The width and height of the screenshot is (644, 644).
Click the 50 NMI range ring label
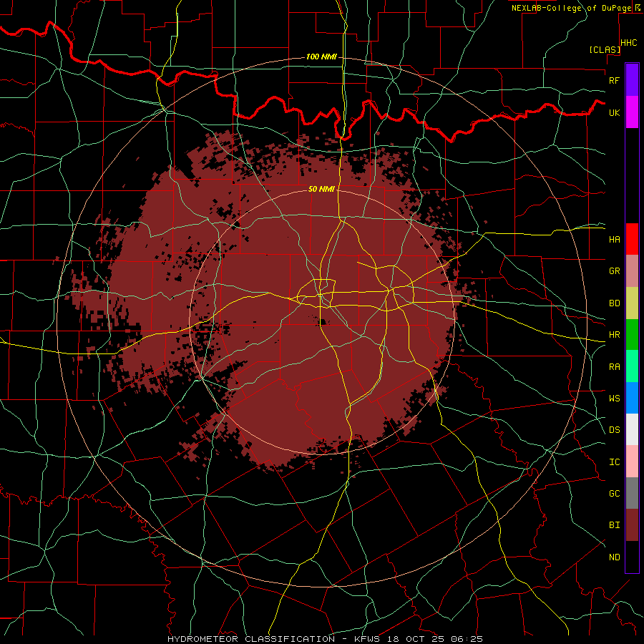[321, 189]
